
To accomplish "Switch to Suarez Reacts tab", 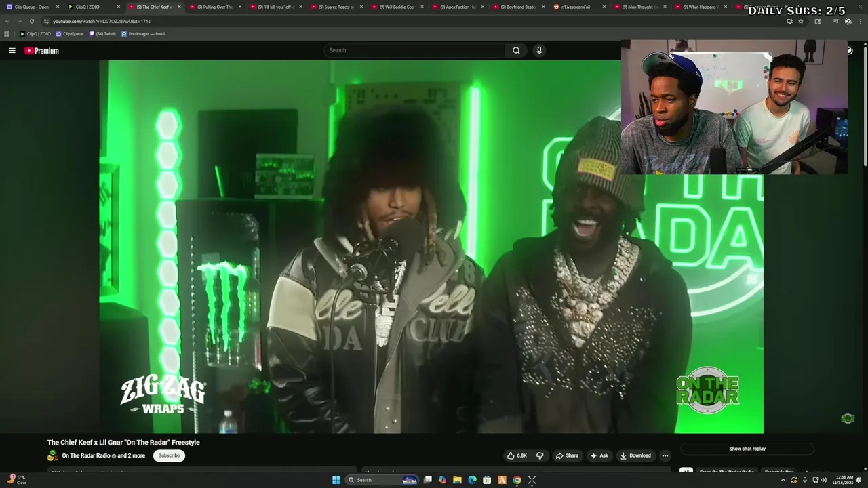I will (x=336, y=7).
